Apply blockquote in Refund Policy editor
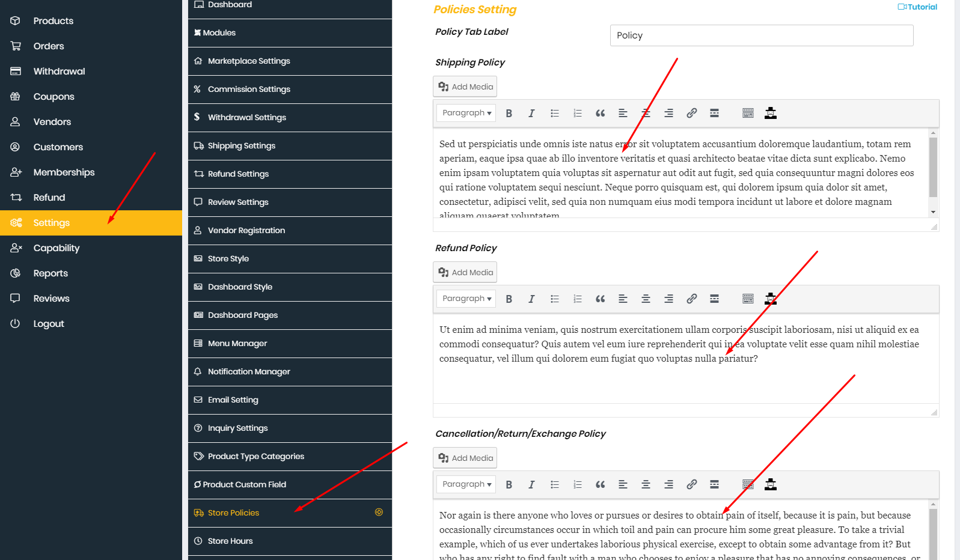Viewport: 960px width, 560px height. click(x=600, y=299)
